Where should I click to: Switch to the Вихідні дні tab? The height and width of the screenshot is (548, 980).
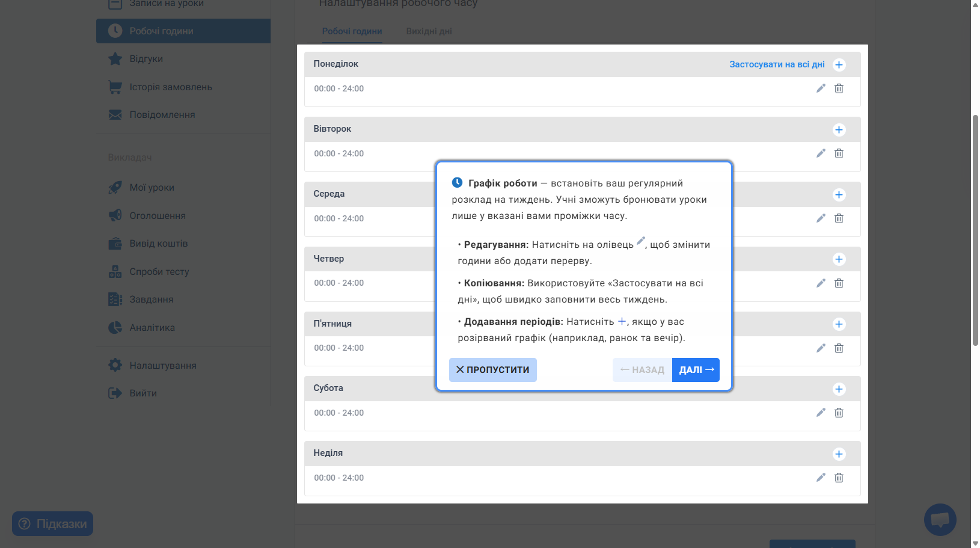pos(429,31)
